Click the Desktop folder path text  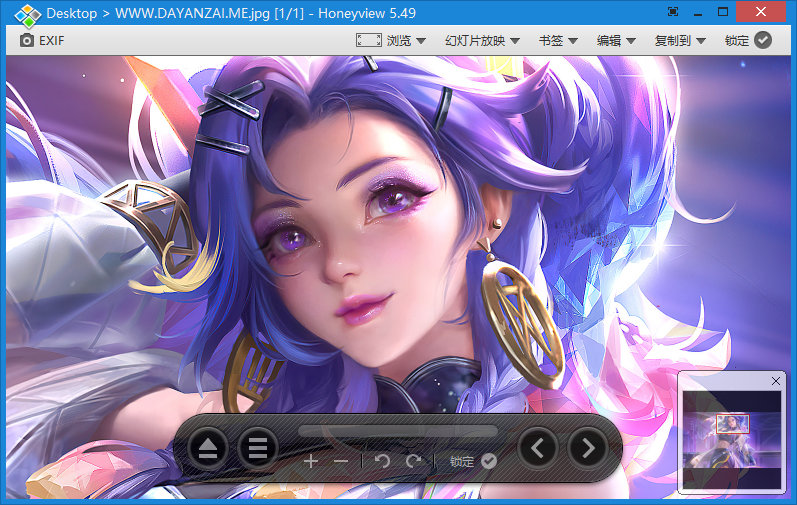(x=72, y=13)
